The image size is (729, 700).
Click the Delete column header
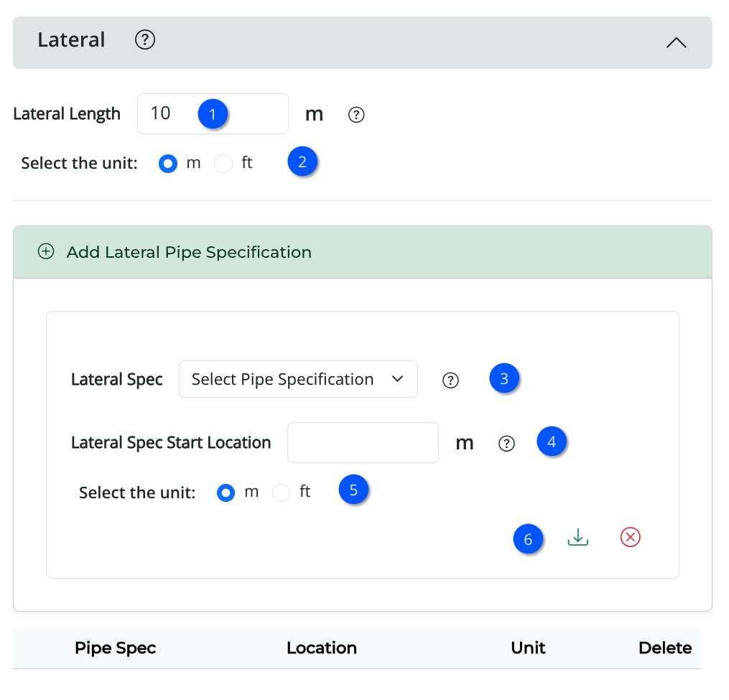(665, 648)
